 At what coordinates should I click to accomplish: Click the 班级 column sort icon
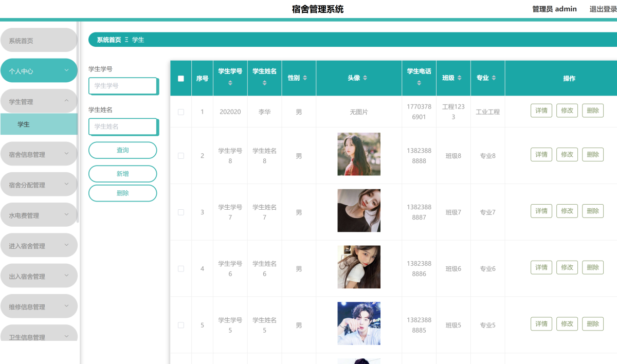pyautogui.click(x=460, y=78)
